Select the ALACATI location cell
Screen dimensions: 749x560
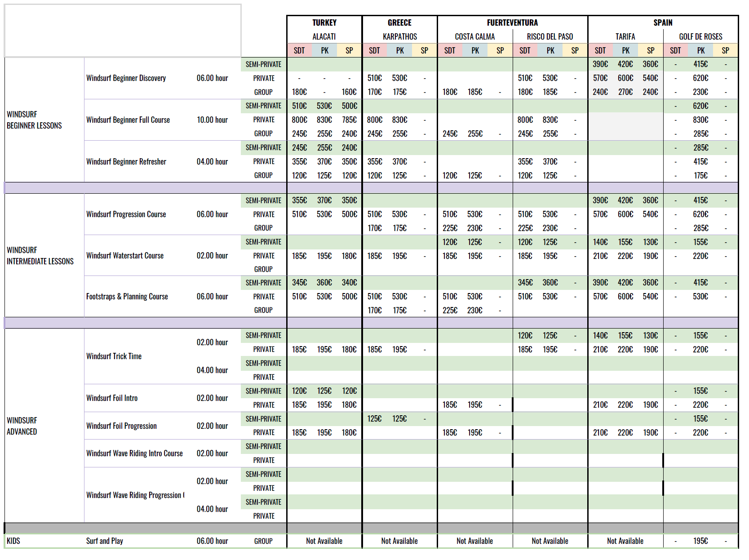coord(324,36)
